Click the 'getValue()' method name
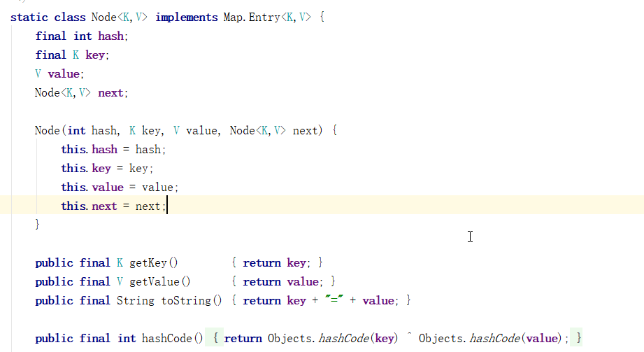 coord(159,282)
